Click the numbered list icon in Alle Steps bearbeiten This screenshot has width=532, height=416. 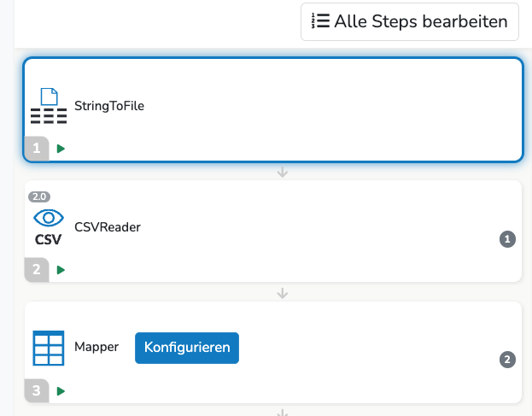[320, 21]
